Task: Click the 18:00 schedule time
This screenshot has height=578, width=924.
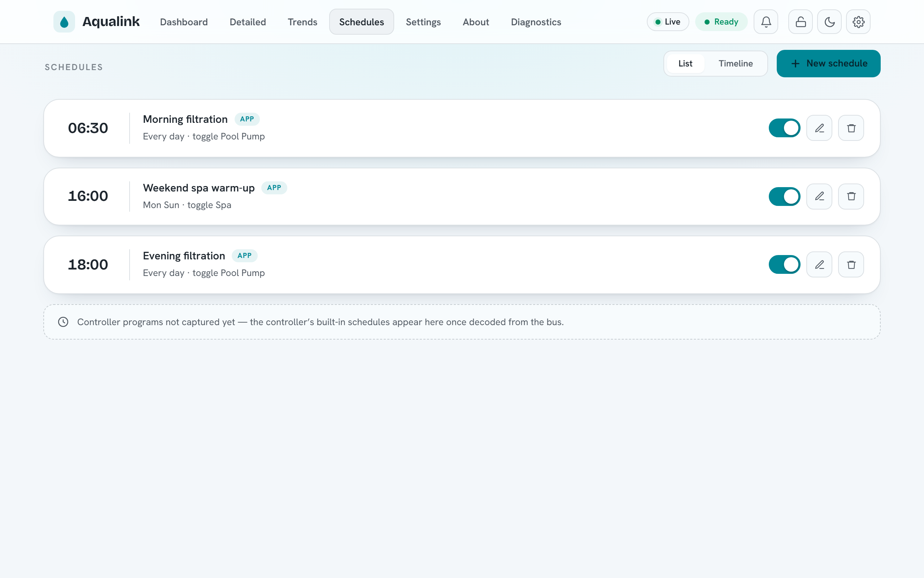Action: coord(88,264)
